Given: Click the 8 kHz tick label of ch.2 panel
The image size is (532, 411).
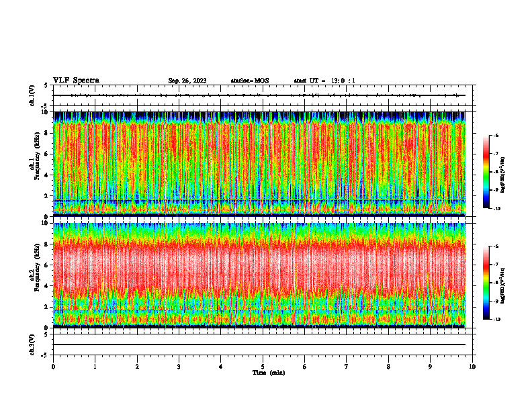Looking at the screenshot, I should 46,244.
